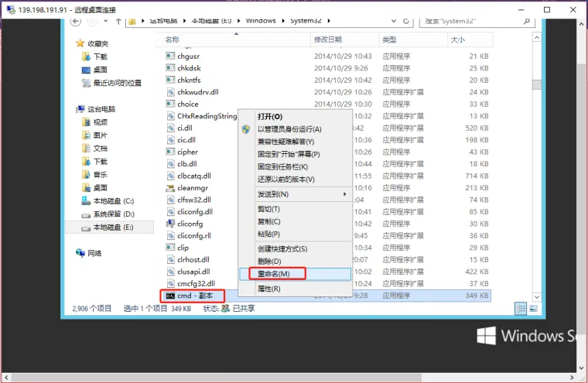This screenshot has width=588, height=383.
Task: Choose 复制(C) in context menu
Action: pos(295,222)
